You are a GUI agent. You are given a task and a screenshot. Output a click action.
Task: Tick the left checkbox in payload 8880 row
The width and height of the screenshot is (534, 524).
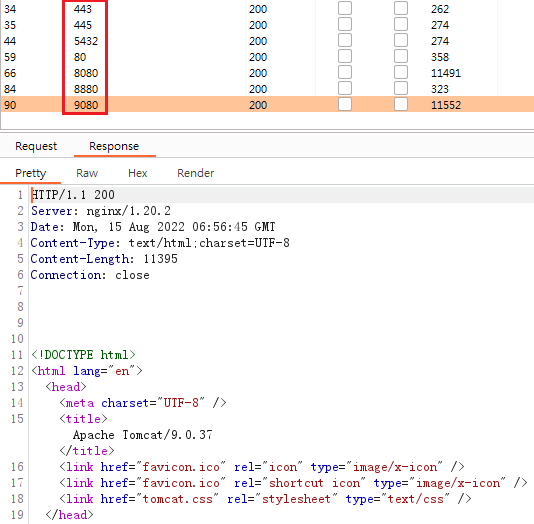[x=345, y=89]
